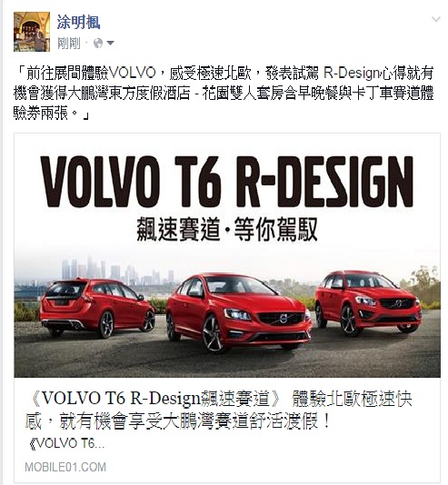Click the 剛剛 timestamp link
448x485 pixels.
point(69,43)
